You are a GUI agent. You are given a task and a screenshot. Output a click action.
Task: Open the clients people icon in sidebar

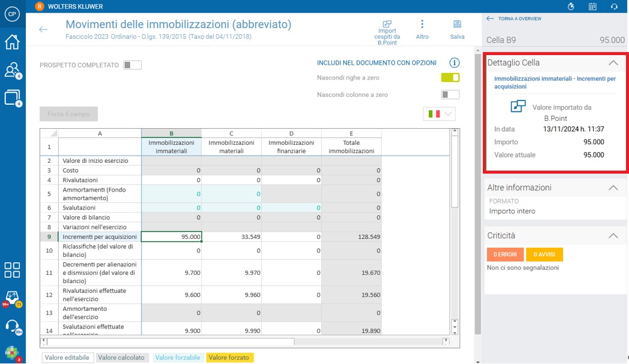13,70
